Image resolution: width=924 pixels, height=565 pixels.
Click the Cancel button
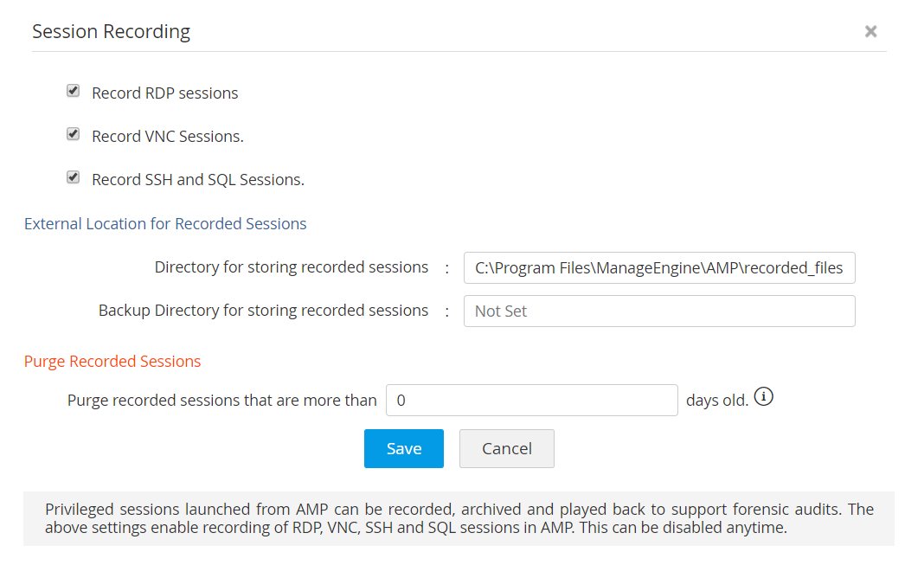coord(506,448)
